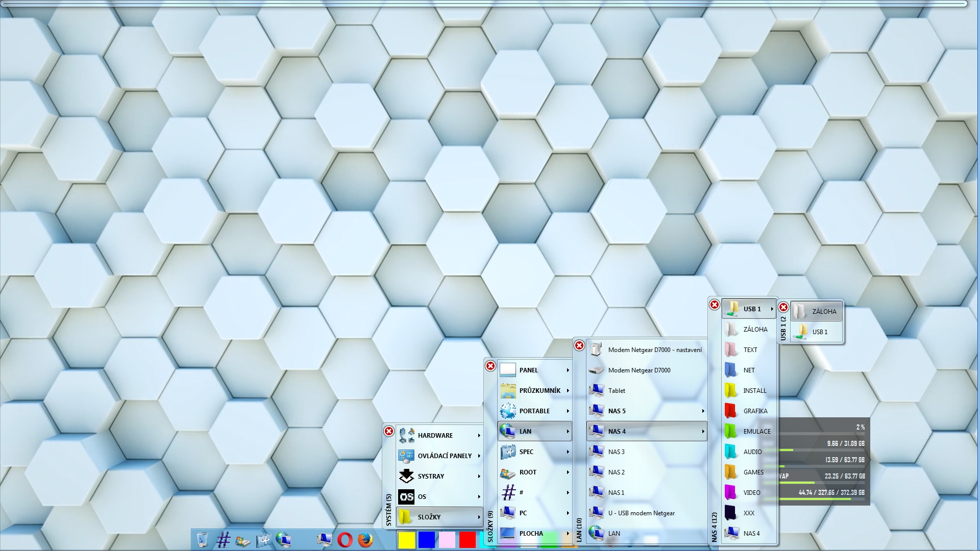
Task: Open the red GRAFIKA folder
Action: (x=749, y=411)
